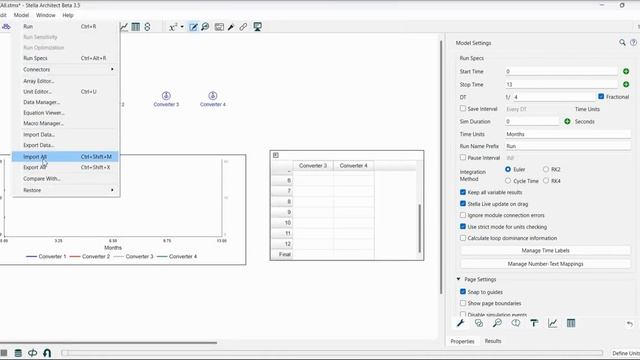The height and width of the screenshot is (360, 640).
Task: Click the graph tool icon in toolbar
Action: click(x=124, y=27)
